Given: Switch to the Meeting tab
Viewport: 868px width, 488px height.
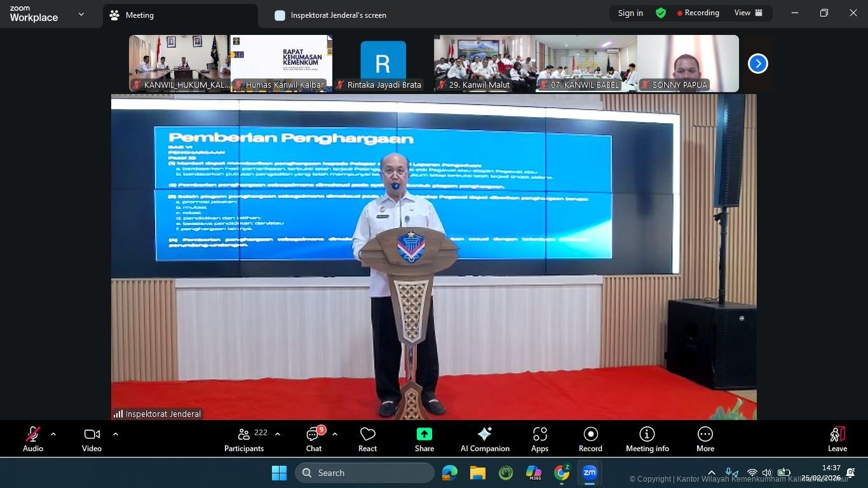Looking at the screenshot, I should (x=139, y=15).
